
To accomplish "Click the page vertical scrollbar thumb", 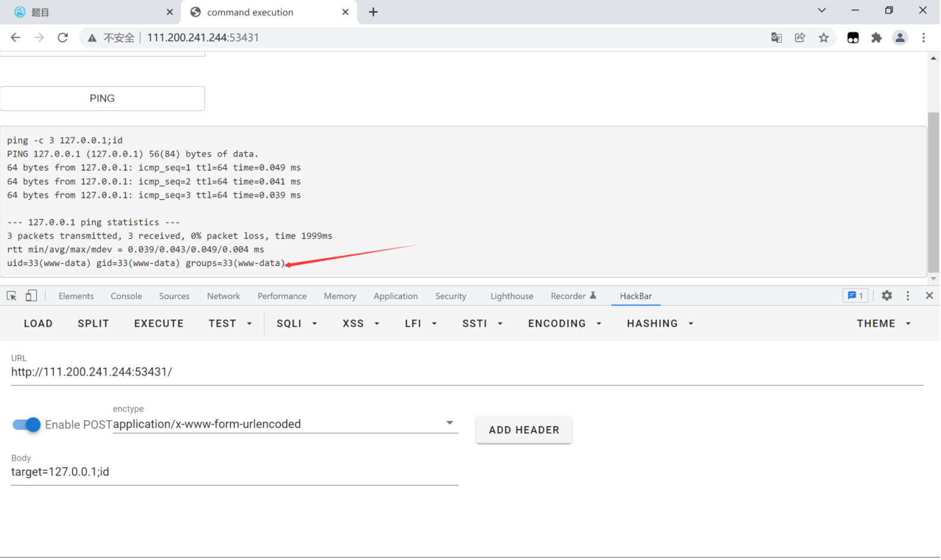I will 933,192.
